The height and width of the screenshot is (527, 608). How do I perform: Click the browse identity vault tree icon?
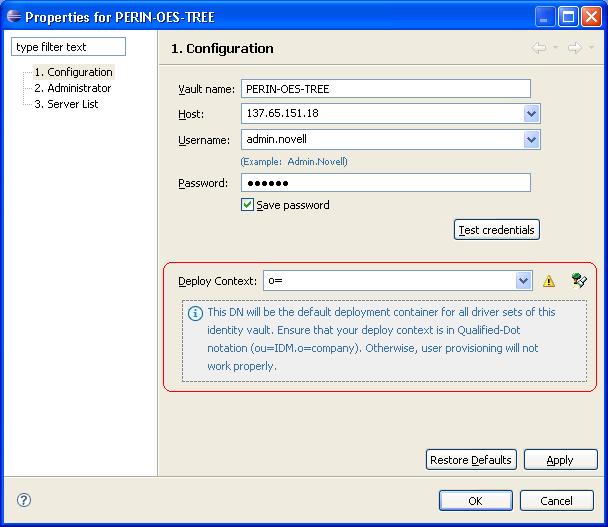point(579,280)
